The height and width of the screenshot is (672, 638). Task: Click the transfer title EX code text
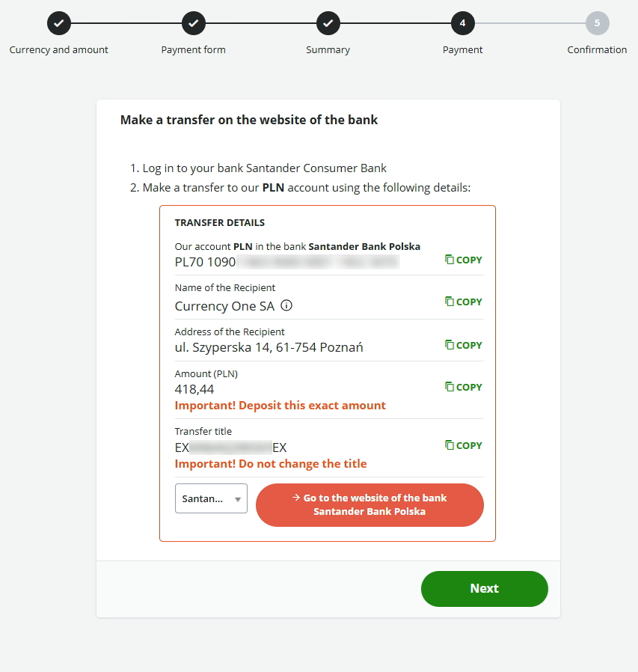[230, 448]
